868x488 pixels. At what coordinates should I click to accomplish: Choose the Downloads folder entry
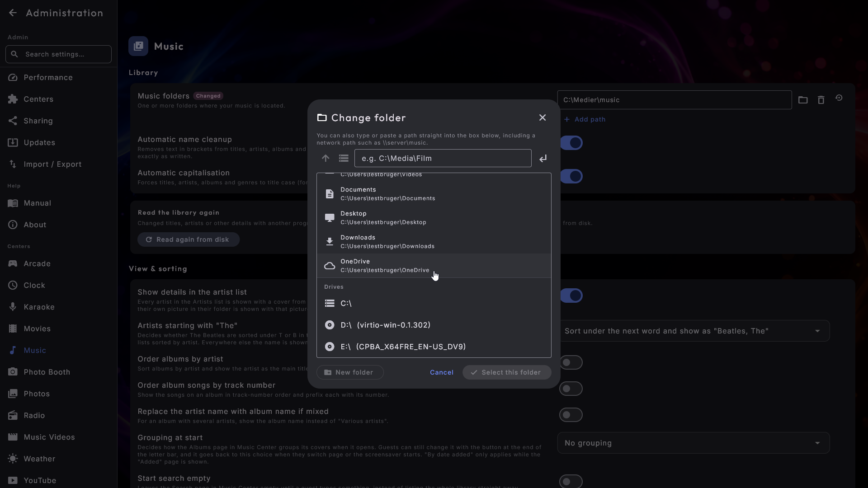coord(434,242)
